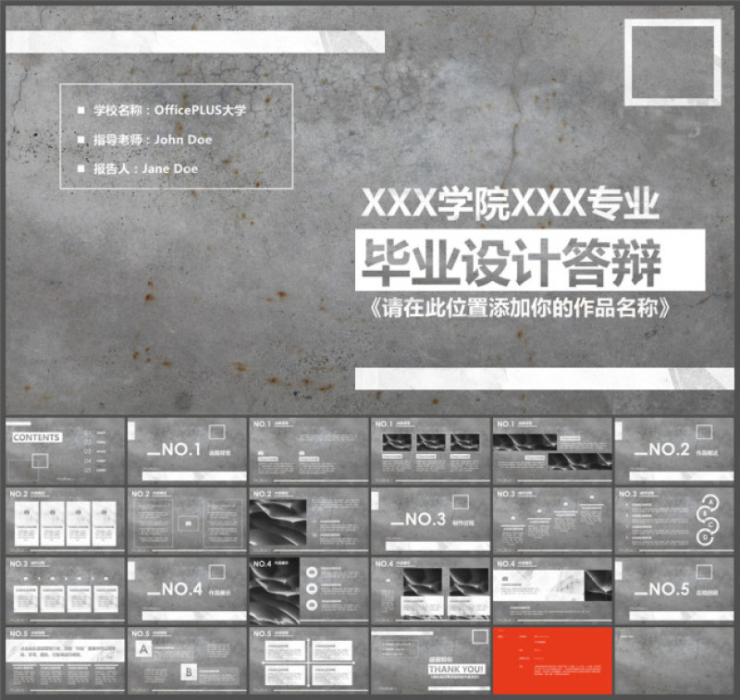Toggle the bullet square beside 报告人：Jane Doe

pos(80,169)
